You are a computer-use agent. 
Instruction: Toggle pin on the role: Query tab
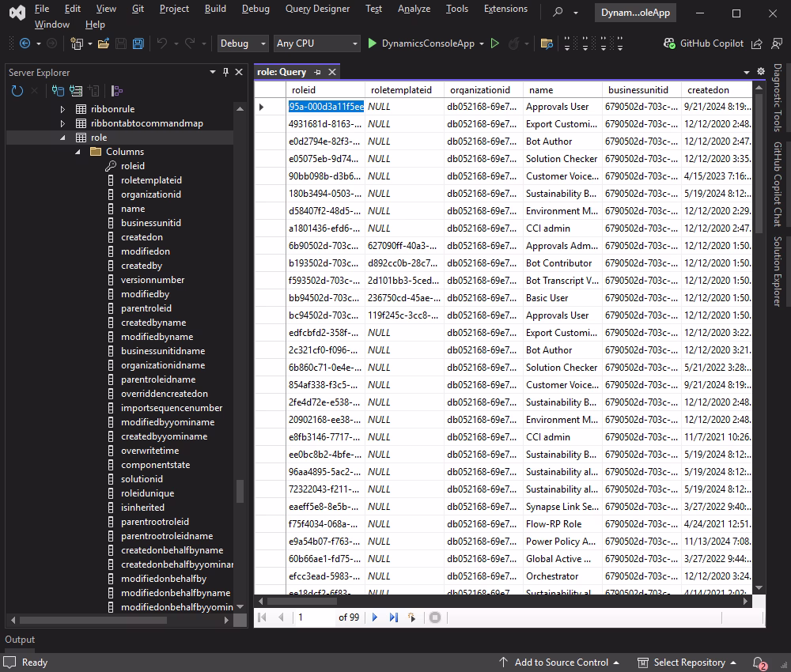tap(317, 72)
